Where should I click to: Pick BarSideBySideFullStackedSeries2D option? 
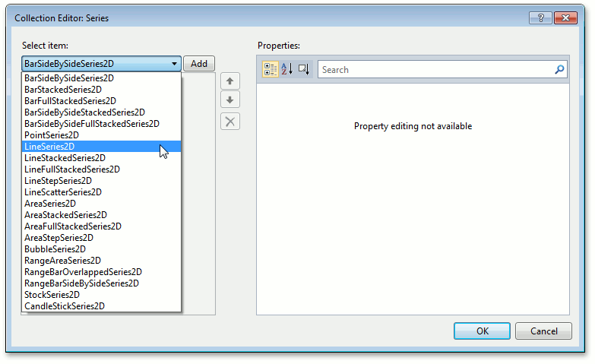point(101,124)
